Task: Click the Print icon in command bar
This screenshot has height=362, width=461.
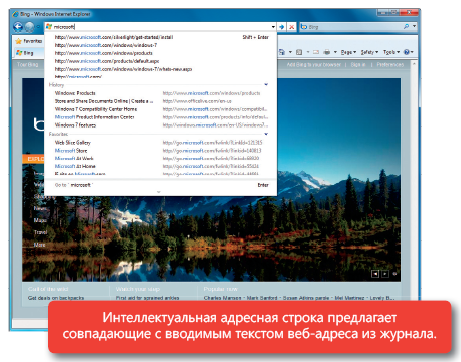Action: (x=327, y=52)
